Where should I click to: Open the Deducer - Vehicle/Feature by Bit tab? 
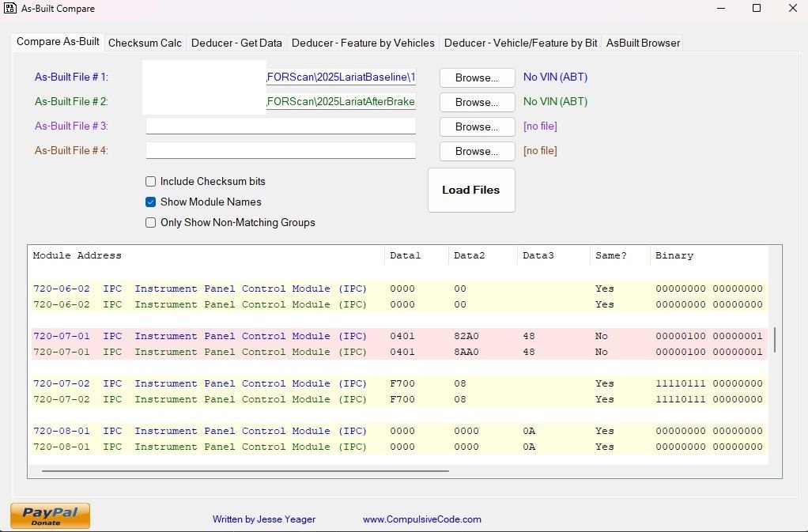tap(518, 43)
